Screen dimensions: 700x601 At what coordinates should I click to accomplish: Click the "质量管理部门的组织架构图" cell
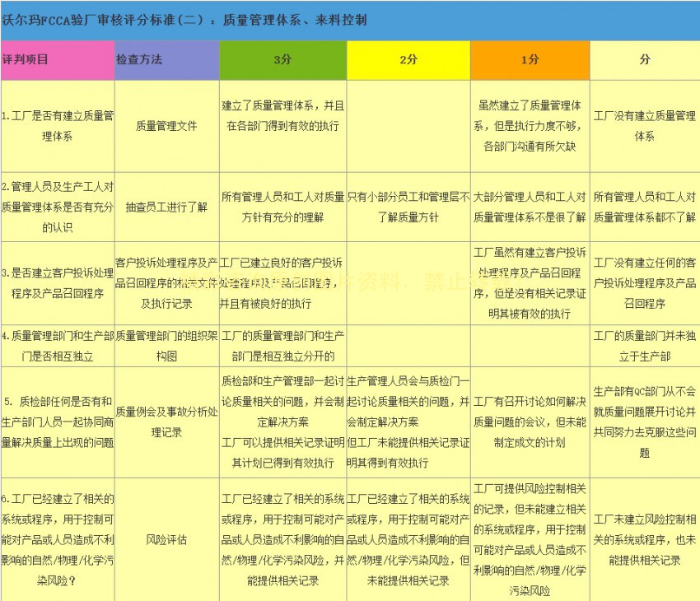167,347
